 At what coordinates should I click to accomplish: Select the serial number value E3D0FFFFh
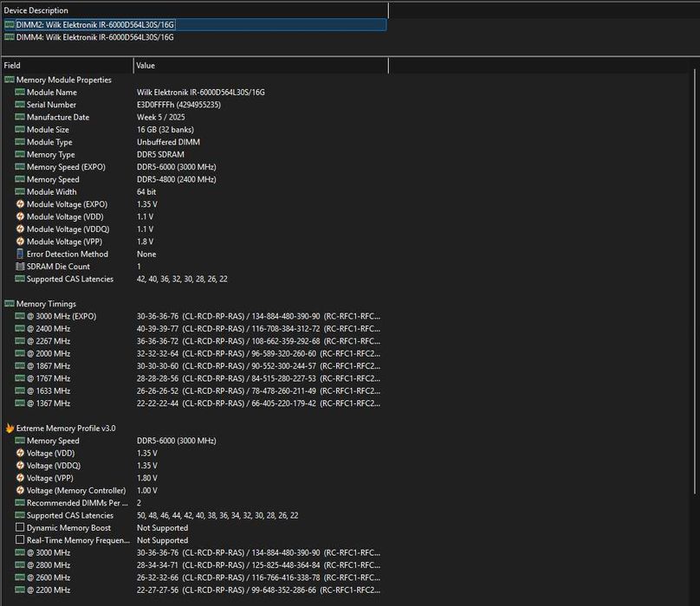point(178,105)
